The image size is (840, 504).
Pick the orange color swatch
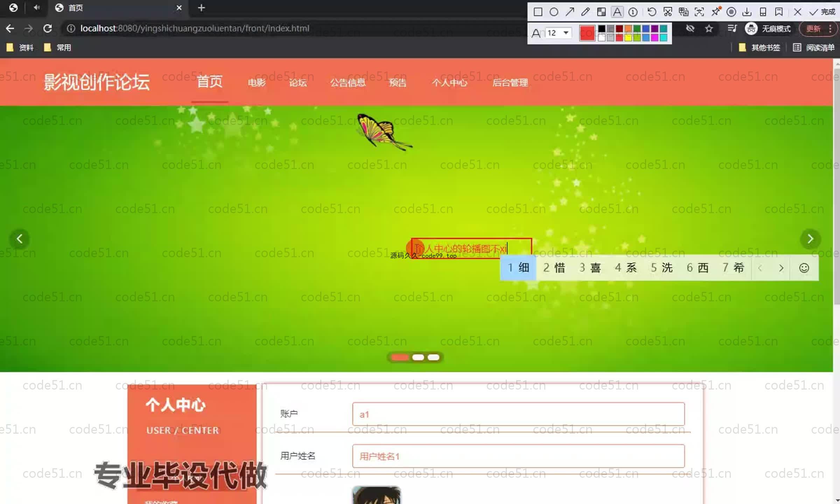click(628, 29)
